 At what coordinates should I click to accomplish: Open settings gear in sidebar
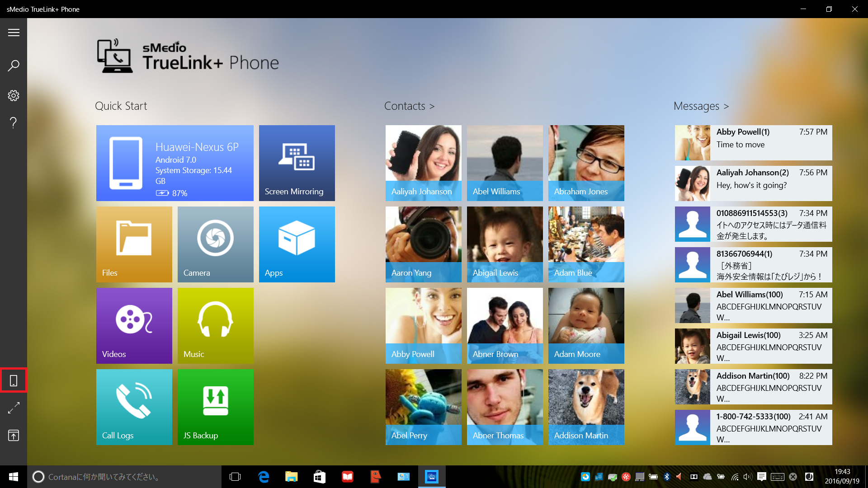tap(14, 95)
